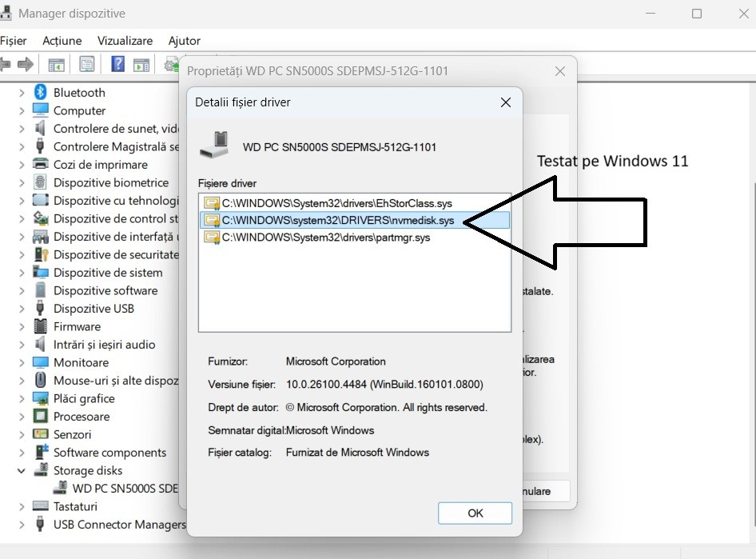Click the Intrări și ieșiri audio speaker icon
This screenshot has height=559, width=756.
(x=41, y=344)
